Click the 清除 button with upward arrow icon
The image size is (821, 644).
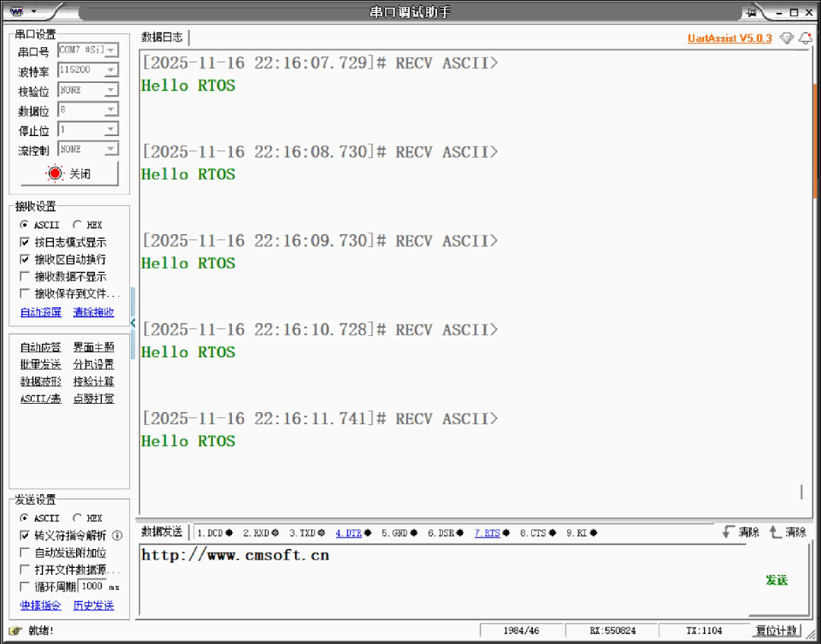(788, 532)
